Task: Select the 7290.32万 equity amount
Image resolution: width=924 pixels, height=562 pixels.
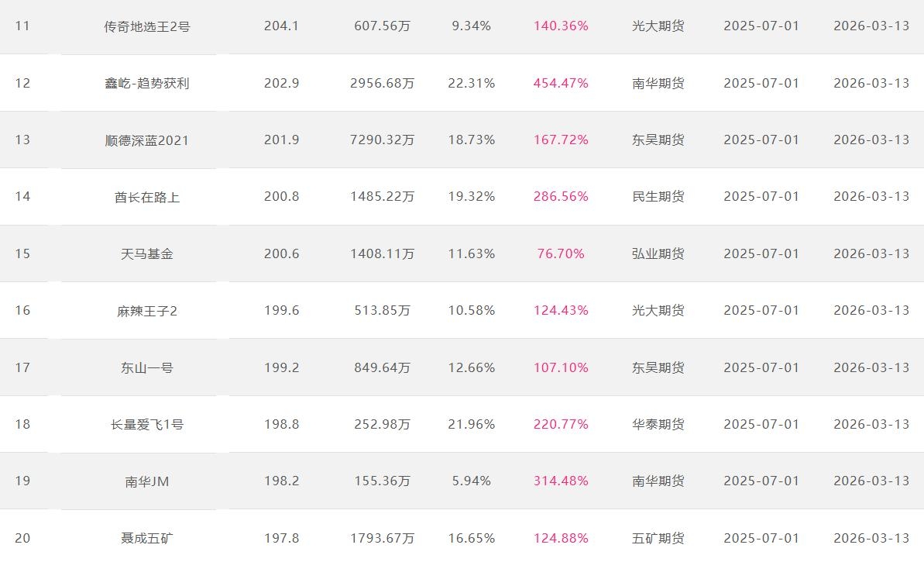Action: pos(383,140)
